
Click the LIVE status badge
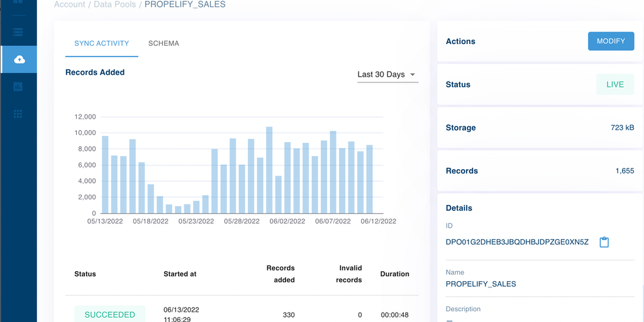(x=614, y=84)
